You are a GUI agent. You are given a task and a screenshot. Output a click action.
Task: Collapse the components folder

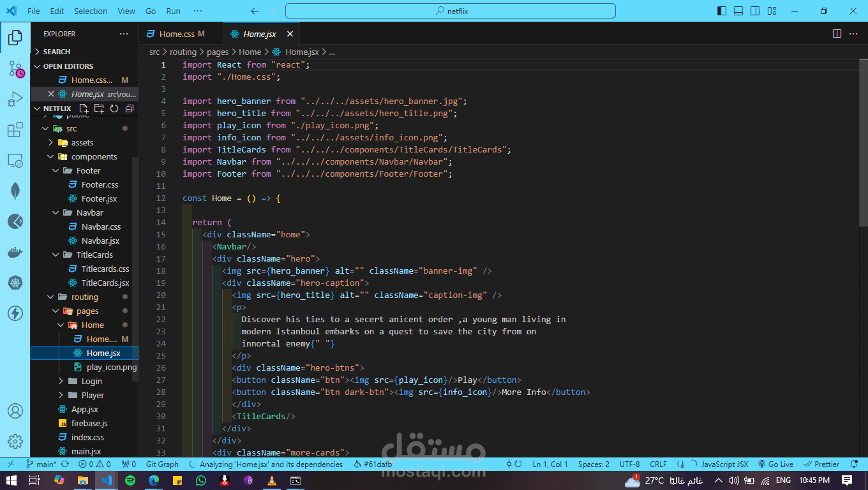[x=83, y=156]
